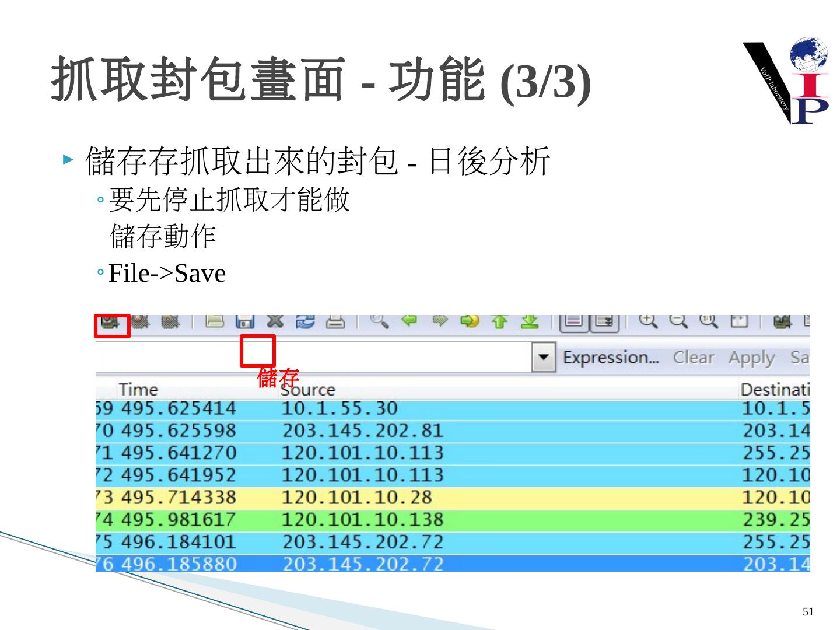
Task: Open the display filter history dropdown arrow
Action: (x=543, y=358)
